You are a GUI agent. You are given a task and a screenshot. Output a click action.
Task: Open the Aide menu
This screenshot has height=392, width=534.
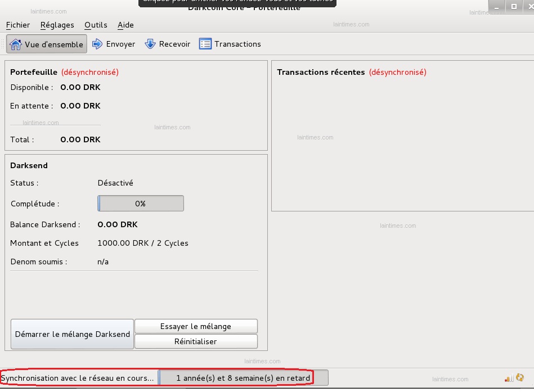[125, 25]
